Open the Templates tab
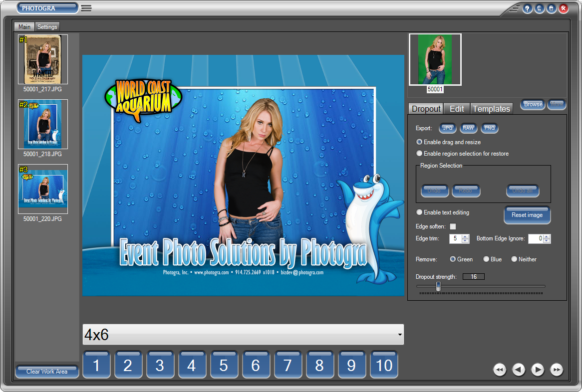Image resolution: width=582 pixels, height=392 pixels. coord(492,109)
